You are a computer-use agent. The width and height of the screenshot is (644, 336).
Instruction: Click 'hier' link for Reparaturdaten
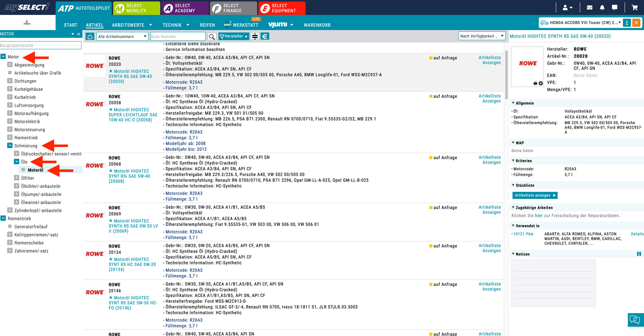point(539,216)
